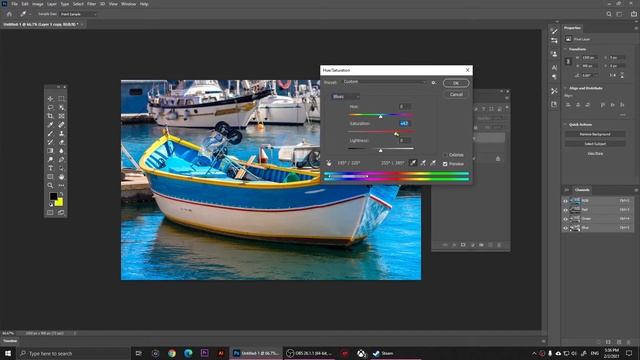This screenshot has height=360, width=640.
Task: Open Steam from the taskbar
Action: pyautogui.click(x=384, y=353)
